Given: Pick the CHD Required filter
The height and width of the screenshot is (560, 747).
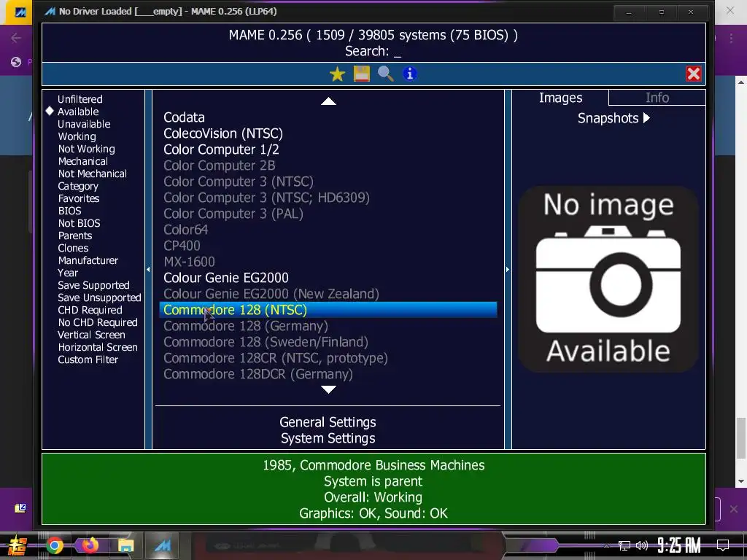Looking at the screenshot, I should coord(90,309).
